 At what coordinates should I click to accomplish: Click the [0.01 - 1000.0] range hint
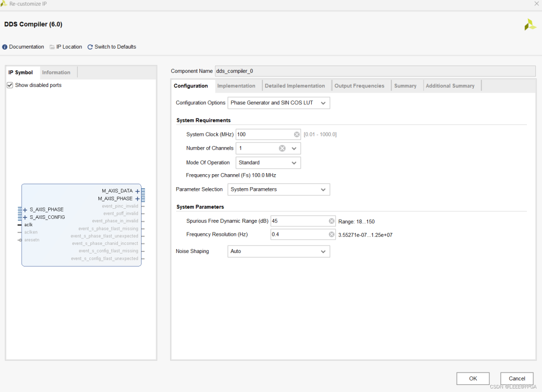coord(320,135)
